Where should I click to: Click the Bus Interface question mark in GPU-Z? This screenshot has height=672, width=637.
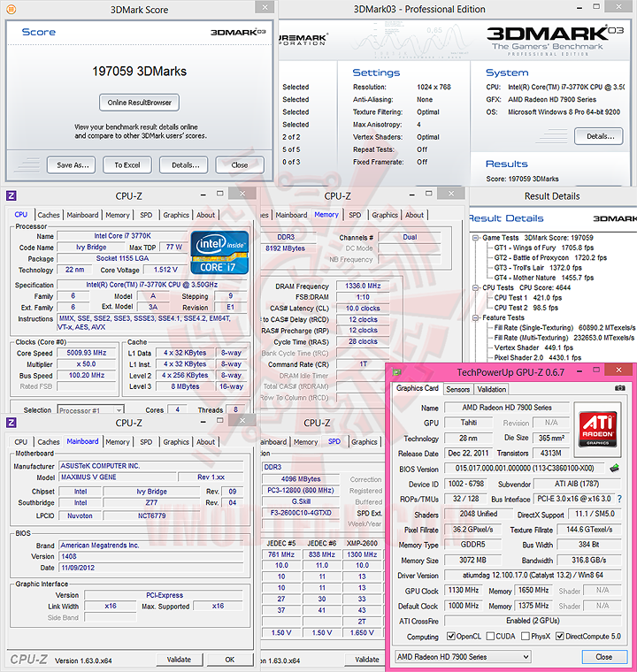click(619, 499)
